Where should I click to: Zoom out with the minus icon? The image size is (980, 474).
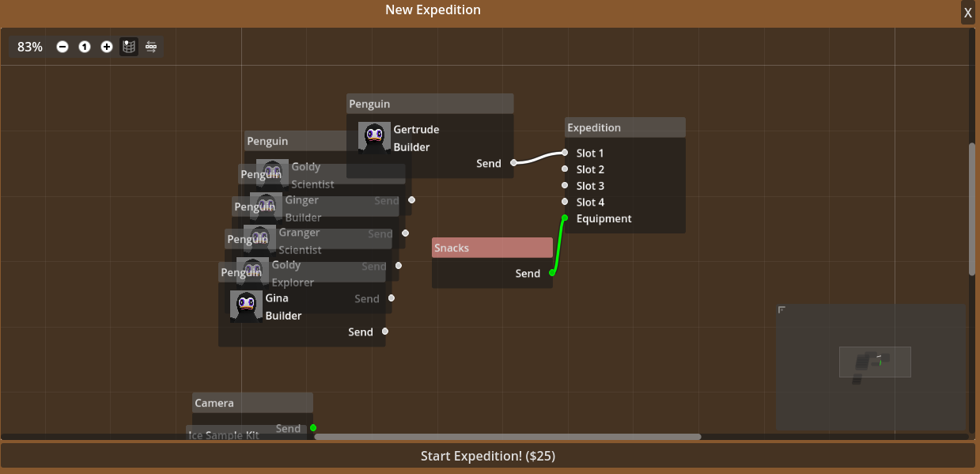[x=62, y=47]
